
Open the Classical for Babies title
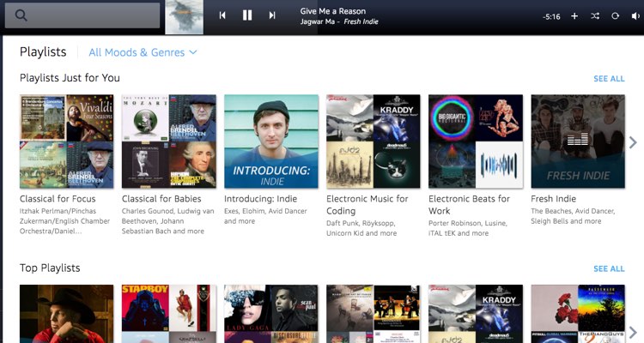click(x=161, y=199)
